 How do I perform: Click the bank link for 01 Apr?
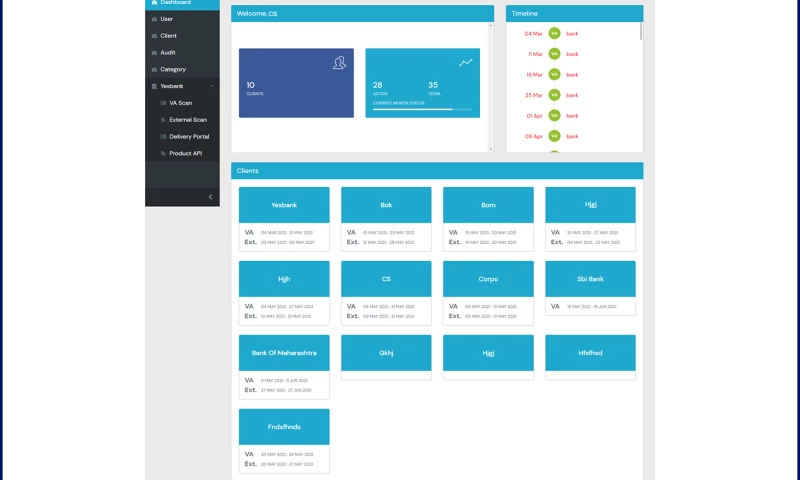tap(572, 116)
